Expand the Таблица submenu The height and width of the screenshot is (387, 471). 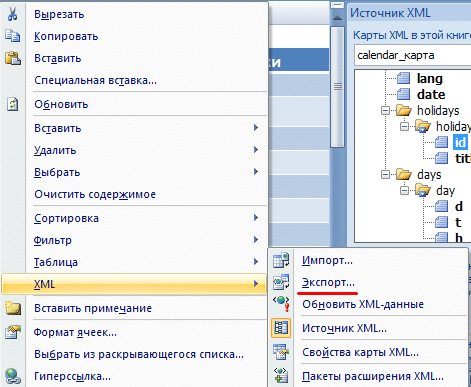[256, 262]
